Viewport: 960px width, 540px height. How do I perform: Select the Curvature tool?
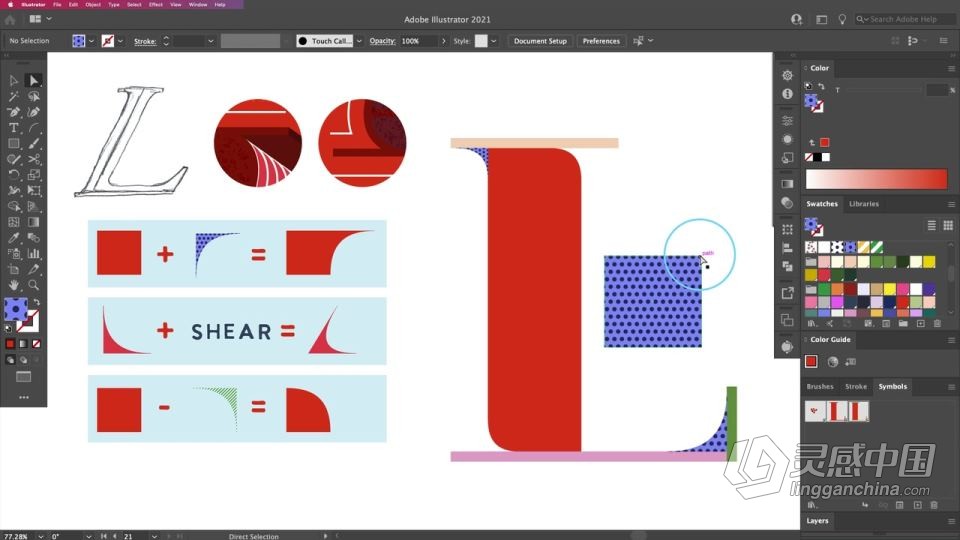[x=33, y=112]
